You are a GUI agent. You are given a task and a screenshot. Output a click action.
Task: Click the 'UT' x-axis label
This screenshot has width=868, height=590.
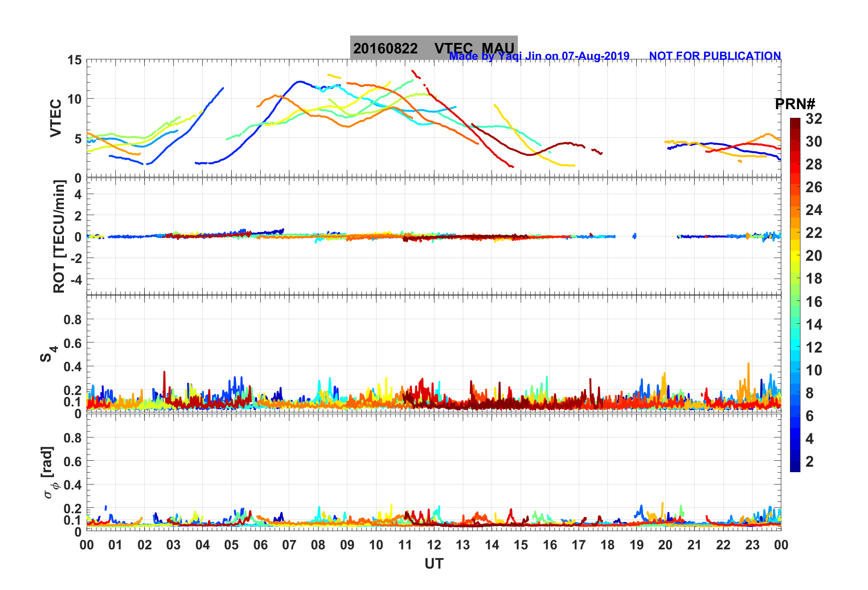[x=434, y=564]
